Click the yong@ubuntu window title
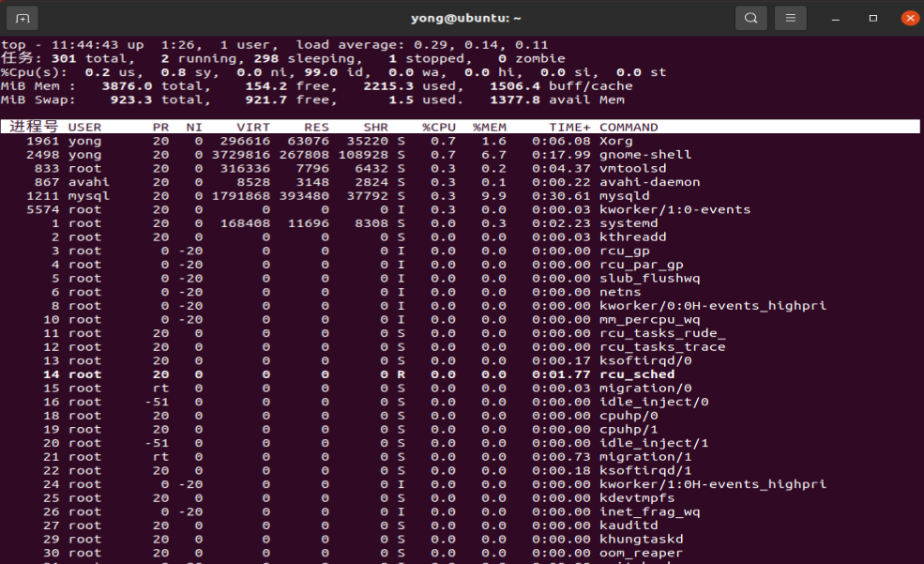The image size is (924, 564). [465, 18]
